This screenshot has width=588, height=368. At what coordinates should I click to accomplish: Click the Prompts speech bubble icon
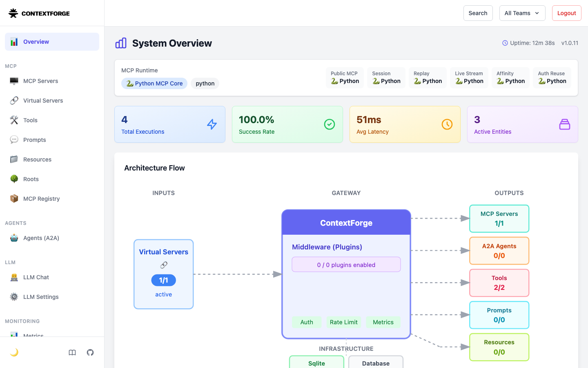click(14, 140)
